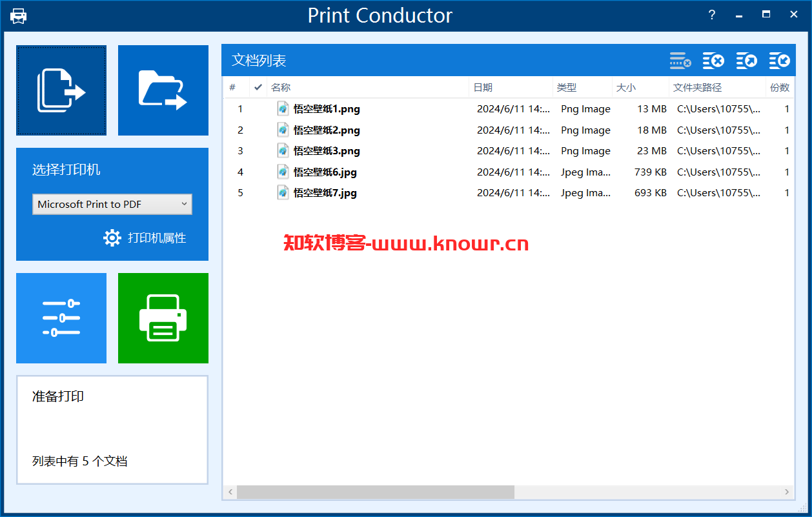812x517 pixels.
Task: Click the 选择打印机 label
Action: click(x=66, y=170)
